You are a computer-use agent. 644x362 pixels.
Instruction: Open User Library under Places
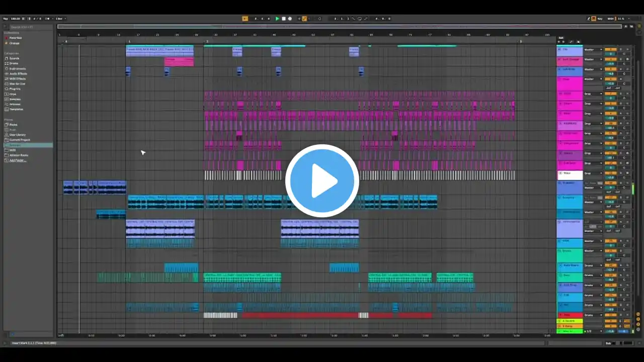18,135
